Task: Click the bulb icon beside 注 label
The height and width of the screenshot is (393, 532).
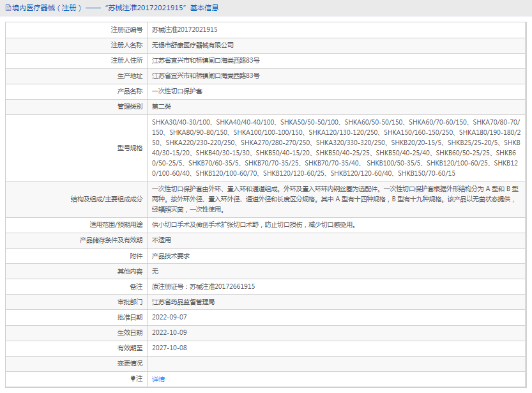Action: click(x=133, y=379)
